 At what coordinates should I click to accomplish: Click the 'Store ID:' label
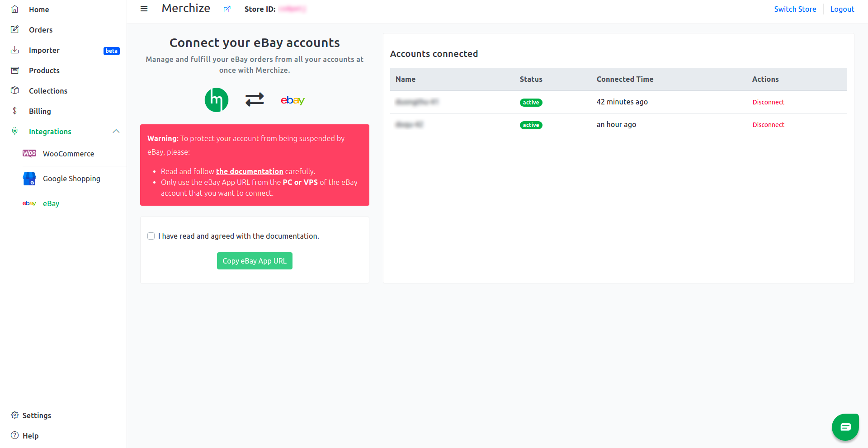click(x=260, y=9)
